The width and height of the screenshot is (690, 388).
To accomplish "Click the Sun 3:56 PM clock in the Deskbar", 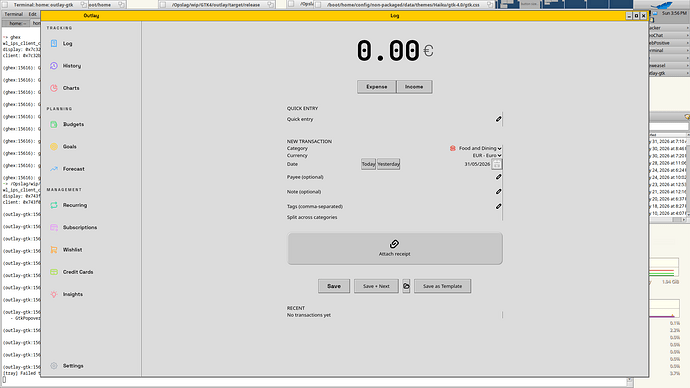I will (x=674, y=13).
